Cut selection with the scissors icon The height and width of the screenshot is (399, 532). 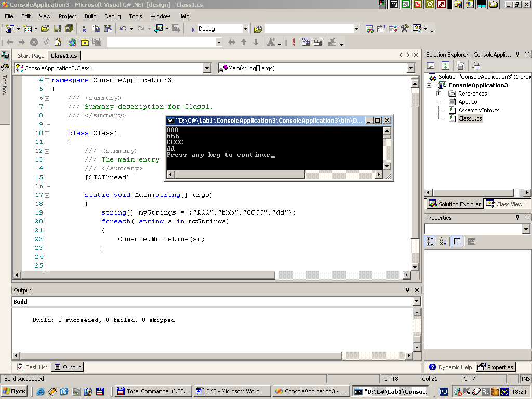[84, 29]
